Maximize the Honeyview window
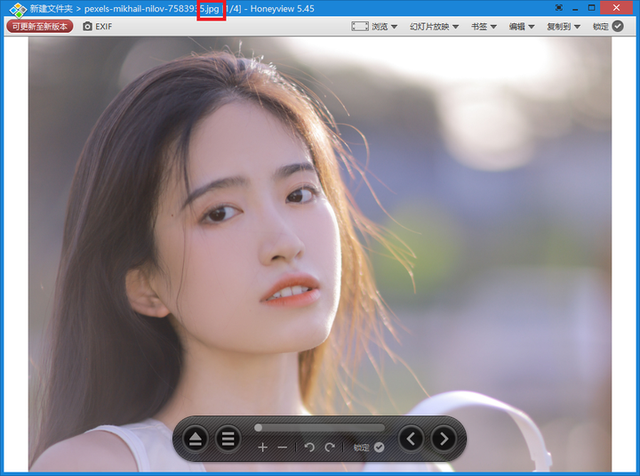Viewport: 640px width, 476px height. pos(591,8)
